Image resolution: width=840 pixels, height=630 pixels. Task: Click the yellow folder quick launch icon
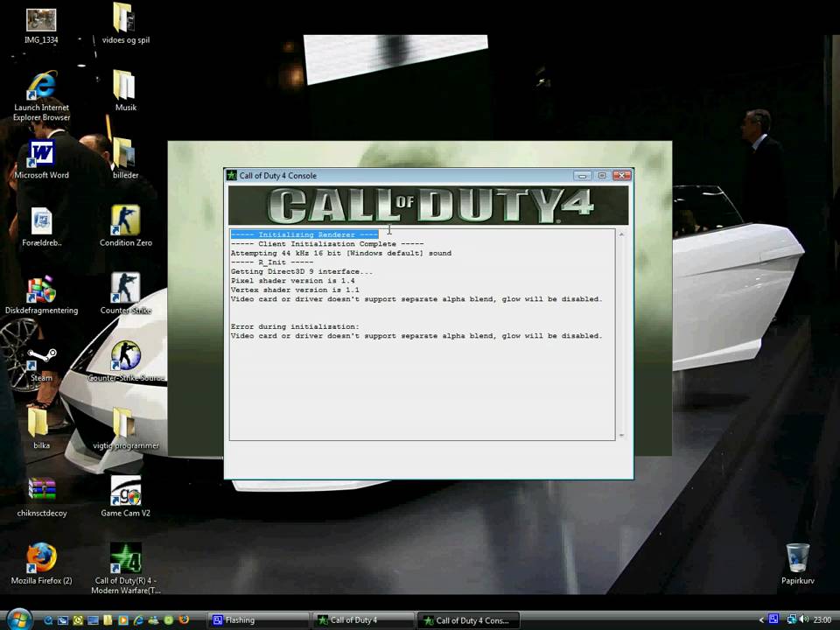click(x=108, y=619)
